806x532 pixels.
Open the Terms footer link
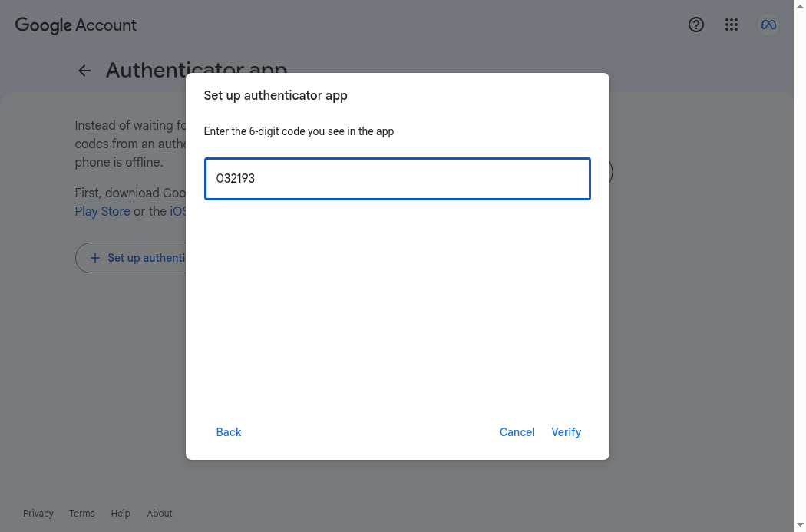point(81,514)
